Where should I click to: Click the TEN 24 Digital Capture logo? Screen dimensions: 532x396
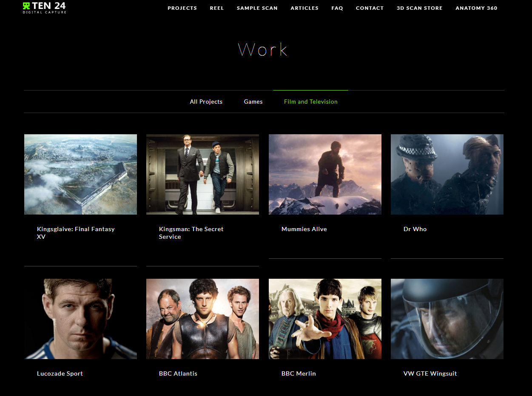(45, 8)
